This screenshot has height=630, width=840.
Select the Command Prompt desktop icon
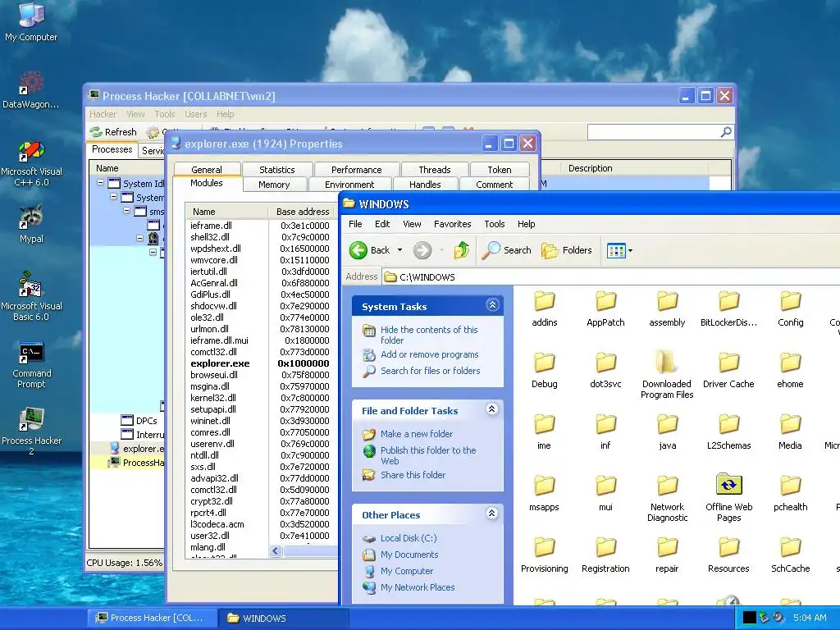31,365
